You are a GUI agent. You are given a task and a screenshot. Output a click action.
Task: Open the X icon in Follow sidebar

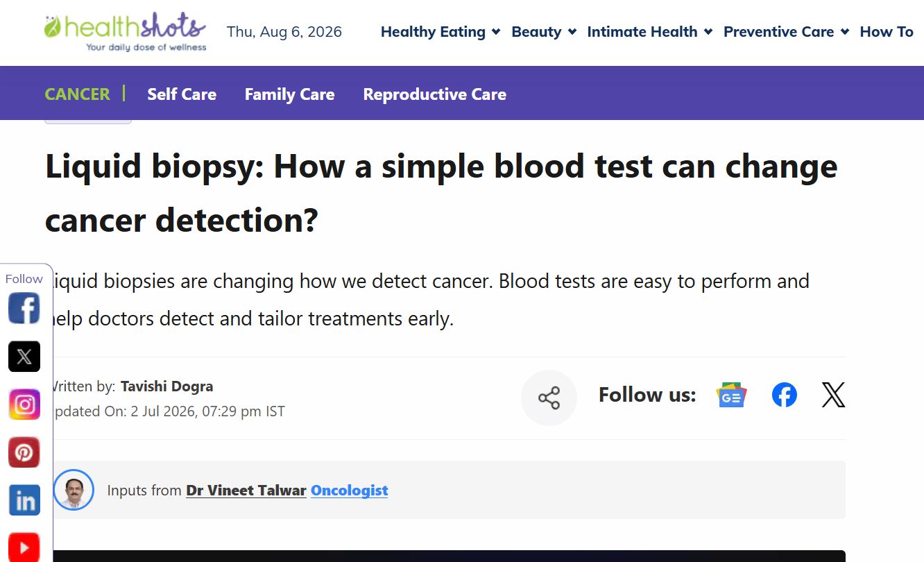[x=24, y=357]
